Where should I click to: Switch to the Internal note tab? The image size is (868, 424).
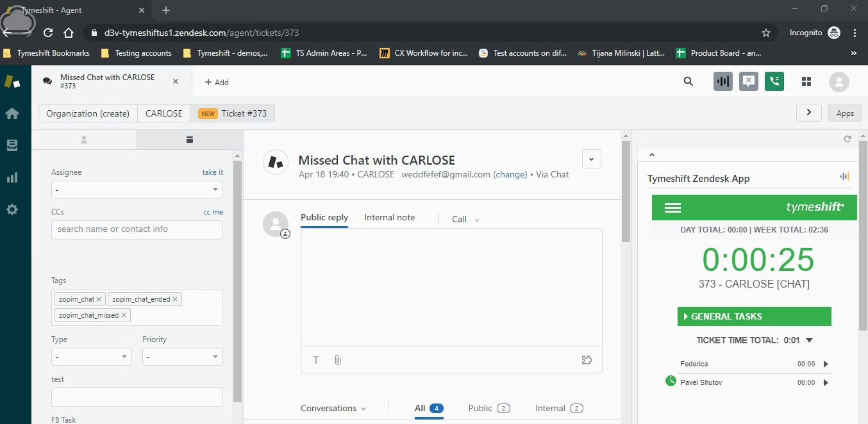click(390, 218)
